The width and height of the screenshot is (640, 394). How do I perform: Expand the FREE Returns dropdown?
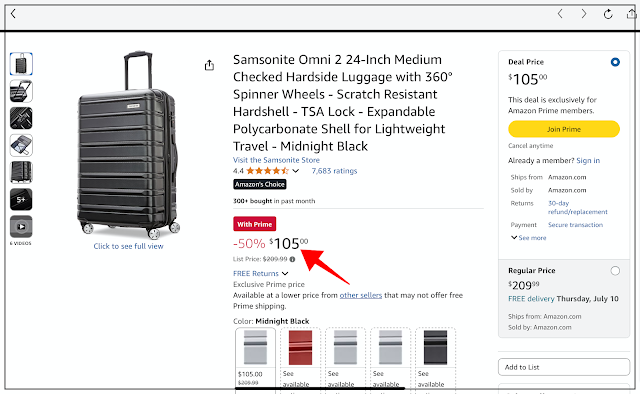[285, 274]
